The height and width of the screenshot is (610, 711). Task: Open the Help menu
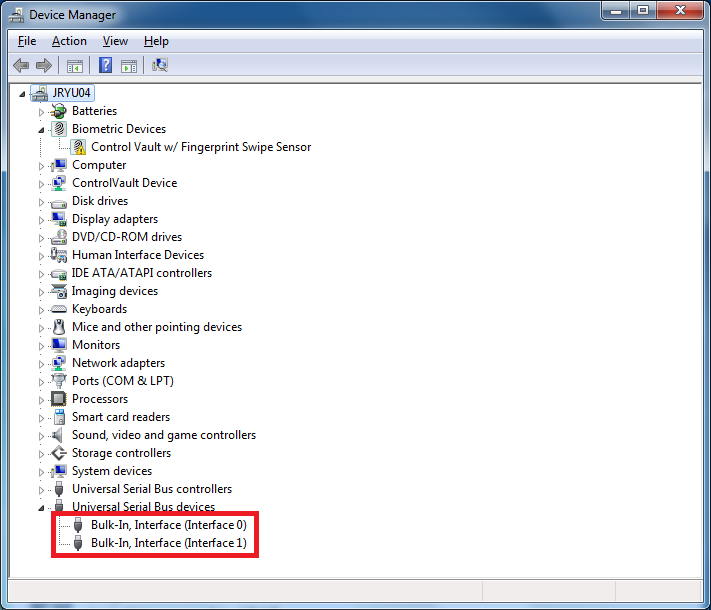click(156, 41)
